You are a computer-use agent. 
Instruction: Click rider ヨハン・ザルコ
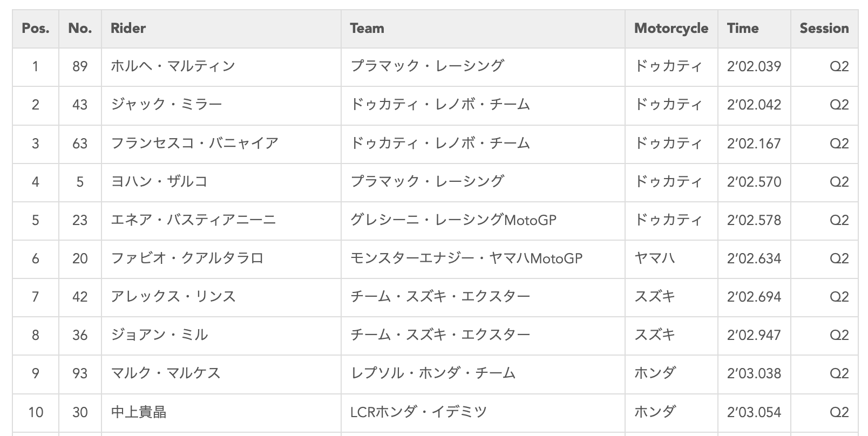click(159, 181)
